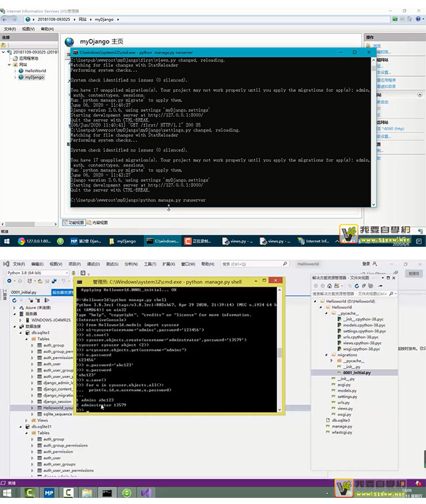Click home icon in Solution Explorer toolbar

click(x=329, y=285)
